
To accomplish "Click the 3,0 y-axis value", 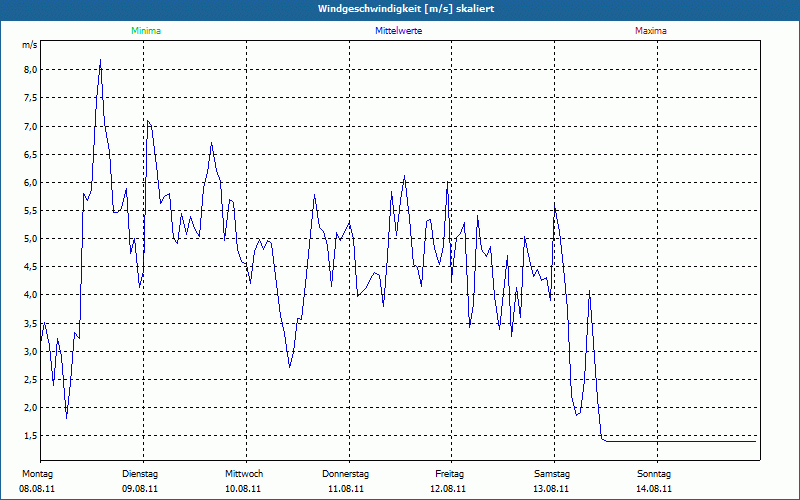I will (x=31, y=352).
